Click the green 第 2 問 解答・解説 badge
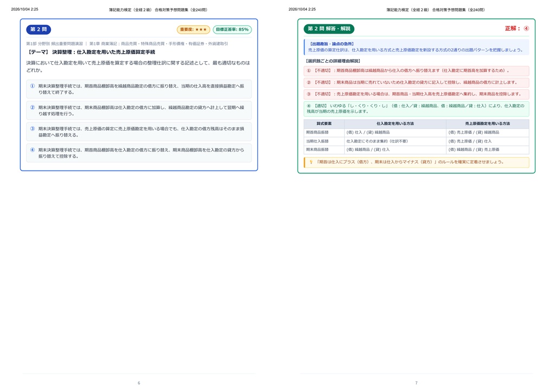555x392 pixels. click(329, 29)
